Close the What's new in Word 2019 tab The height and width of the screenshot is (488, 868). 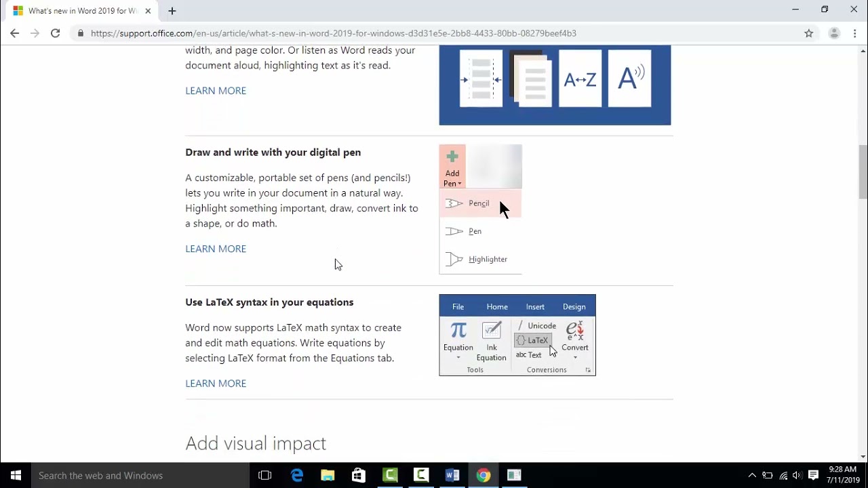coord(148,11)
